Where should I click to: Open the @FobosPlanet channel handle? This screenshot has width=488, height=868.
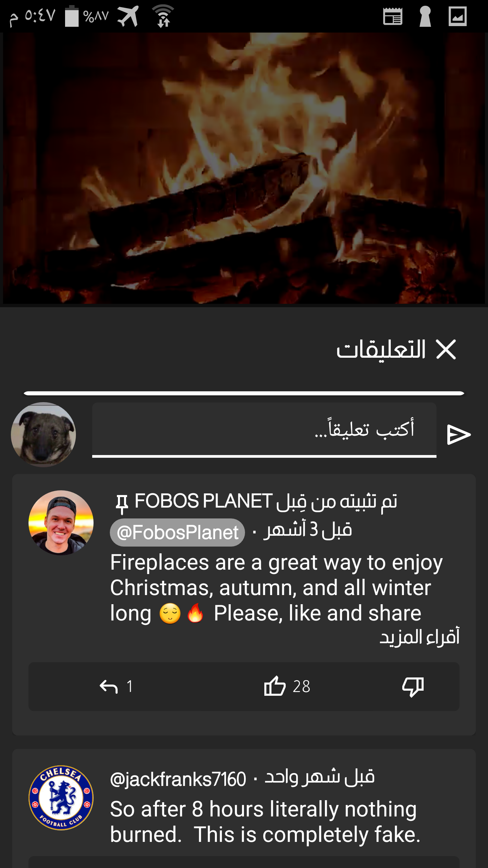pyautogui.click(x=177, y=532)
